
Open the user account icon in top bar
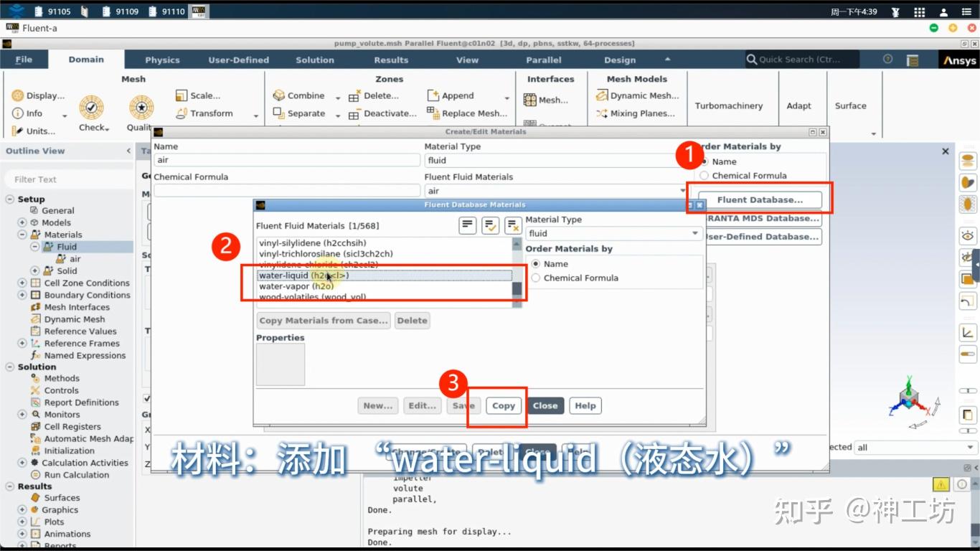pyautogui.click(x=943, y=11)
